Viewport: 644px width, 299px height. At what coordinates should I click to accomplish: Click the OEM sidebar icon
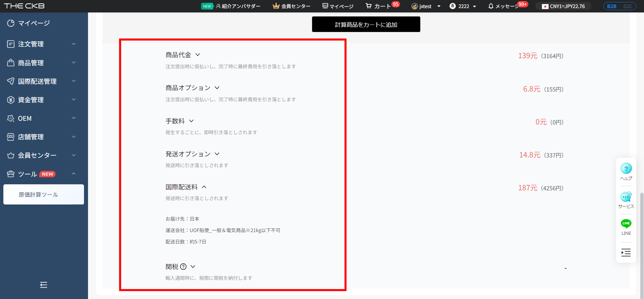[11, 118]
